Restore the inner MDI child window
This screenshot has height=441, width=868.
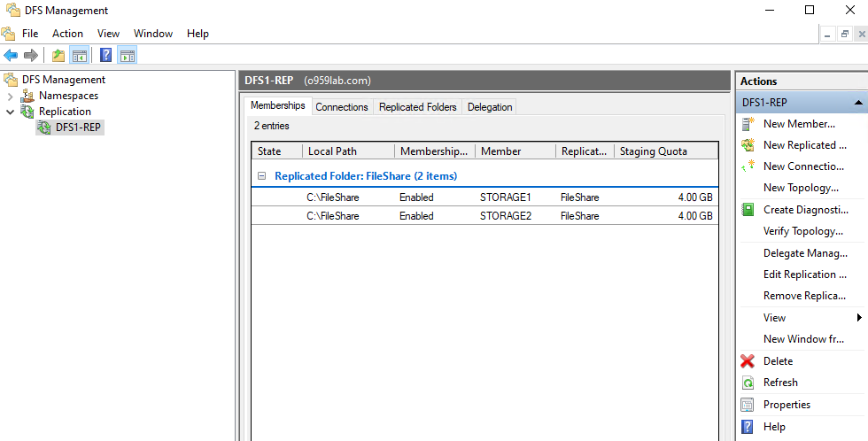845,35
